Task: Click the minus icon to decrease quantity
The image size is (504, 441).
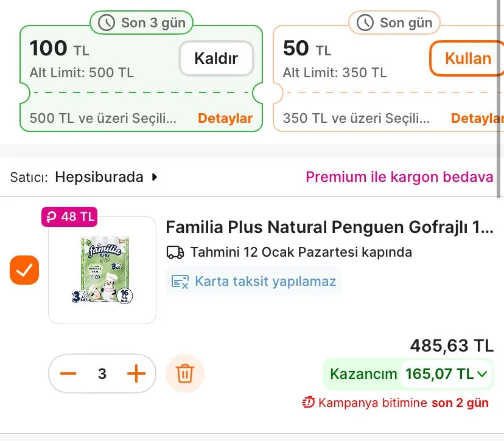Action: (x=68, y=373)
